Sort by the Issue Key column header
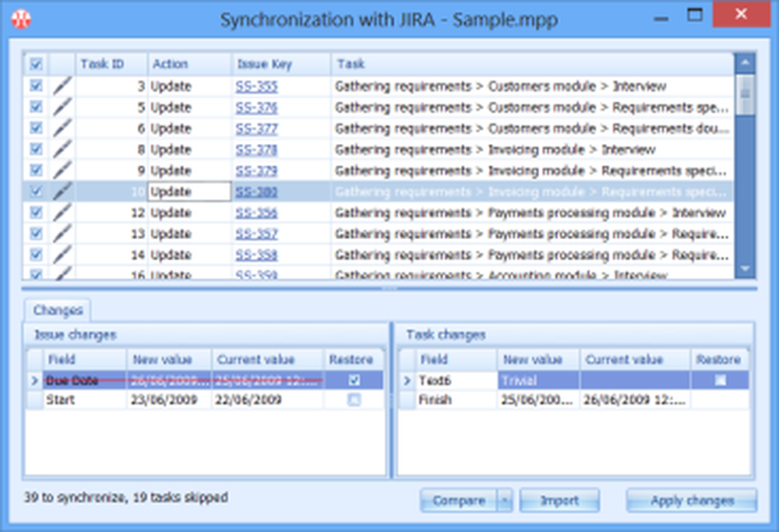 coord(281,64)
